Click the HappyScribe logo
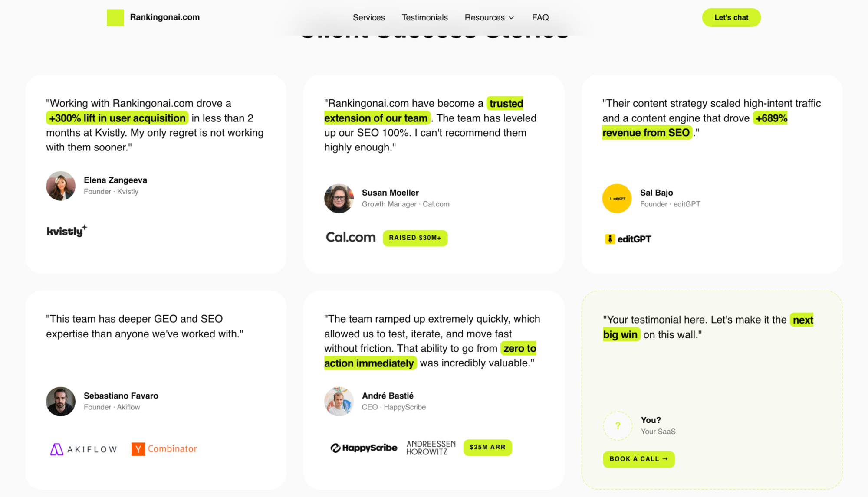 pyautogui.click(x=364, y=448)
